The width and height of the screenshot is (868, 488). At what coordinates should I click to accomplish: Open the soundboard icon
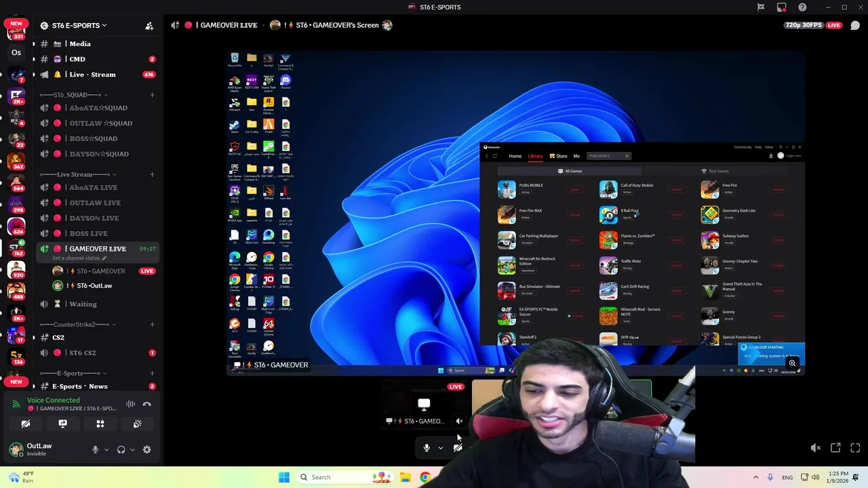pyautogui.click(x=138, y=424)
